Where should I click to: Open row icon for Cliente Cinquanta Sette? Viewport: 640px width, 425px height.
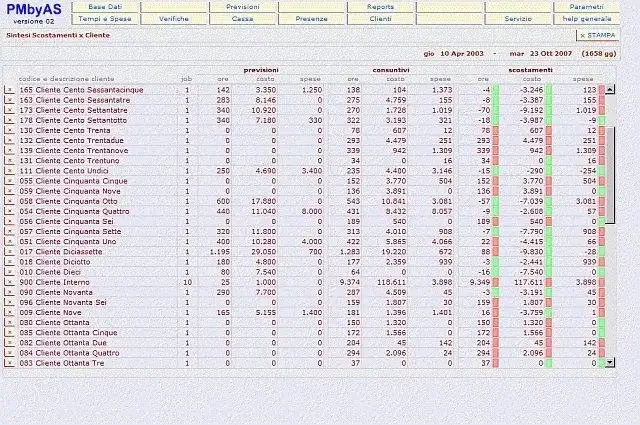(x=9, y=231)
